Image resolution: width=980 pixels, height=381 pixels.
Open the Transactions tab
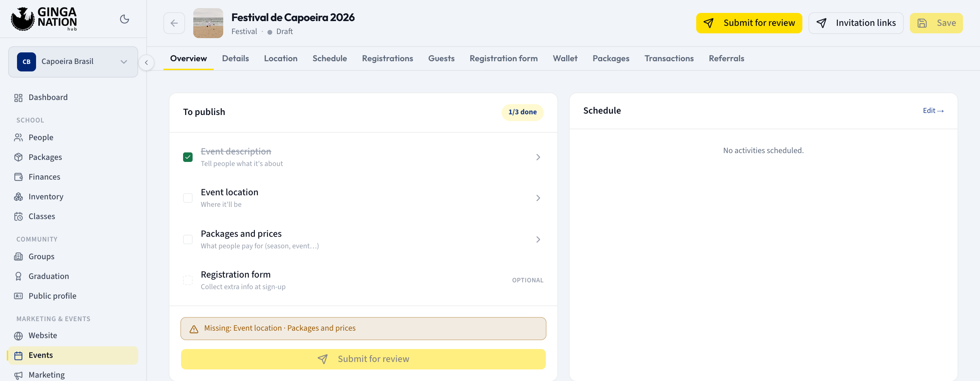pyautogui.click(x=669, y=59)
